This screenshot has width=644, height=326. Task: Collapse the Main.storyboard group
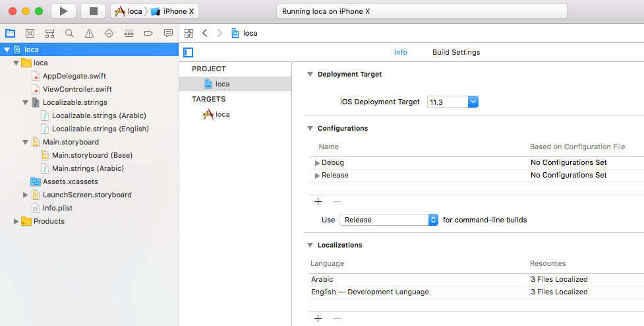point(26,142)
